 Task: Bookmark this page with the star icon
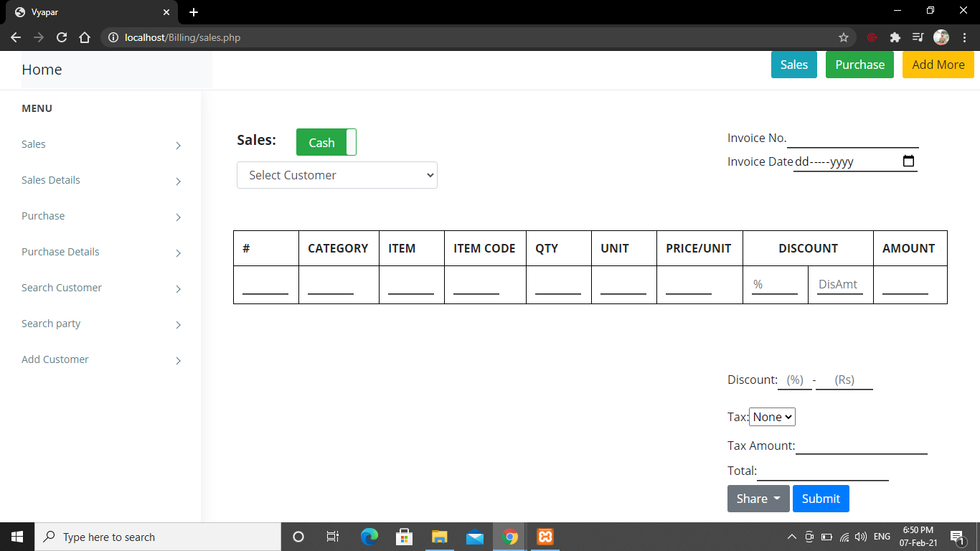844,37
